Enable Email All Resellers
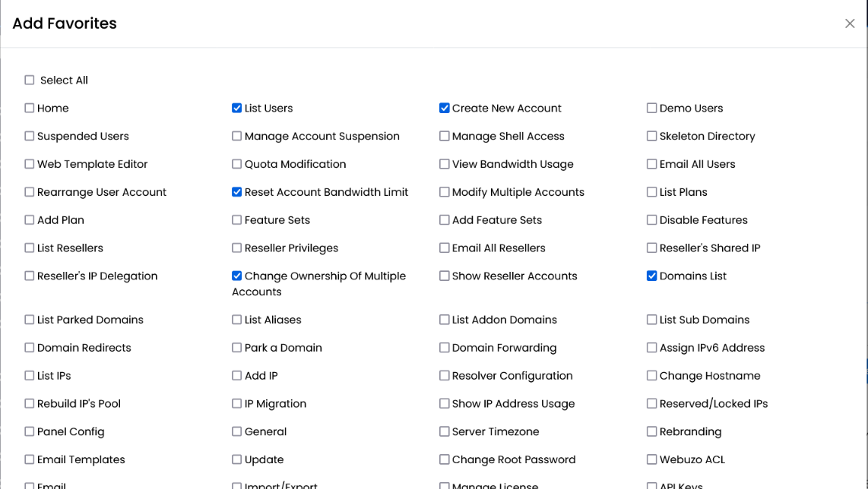 click(444, 248)
